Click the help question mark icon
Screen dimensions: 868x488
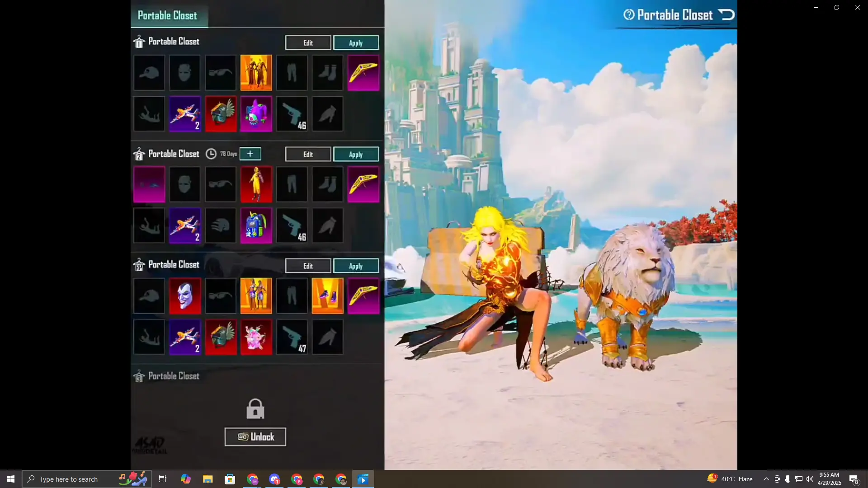[629, 15]
